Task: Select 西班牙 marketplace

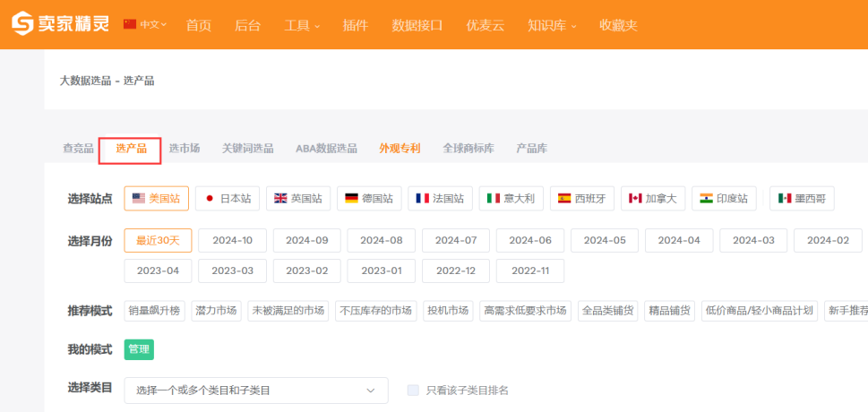Action: (582, 198)
